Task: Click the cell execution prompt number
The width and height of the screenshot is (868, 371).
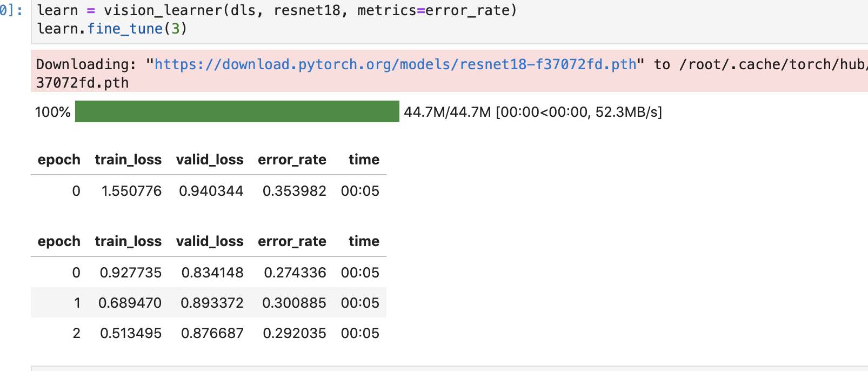Action: [x=11, y=10]
